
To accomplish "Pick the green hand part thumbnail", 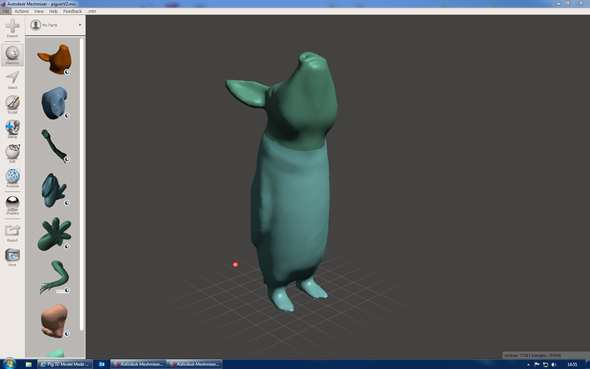I will (x=55, y=234).
